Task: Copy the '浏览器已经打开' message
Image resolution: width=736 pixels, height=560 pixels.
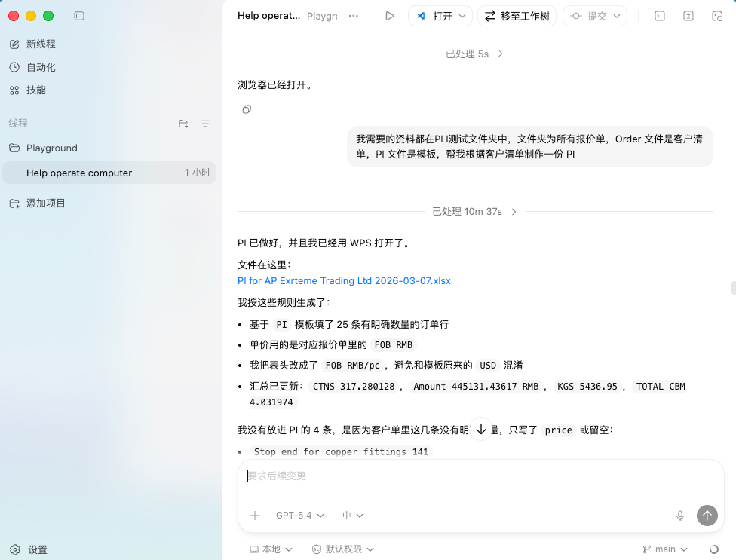Action: click(247, 109)
